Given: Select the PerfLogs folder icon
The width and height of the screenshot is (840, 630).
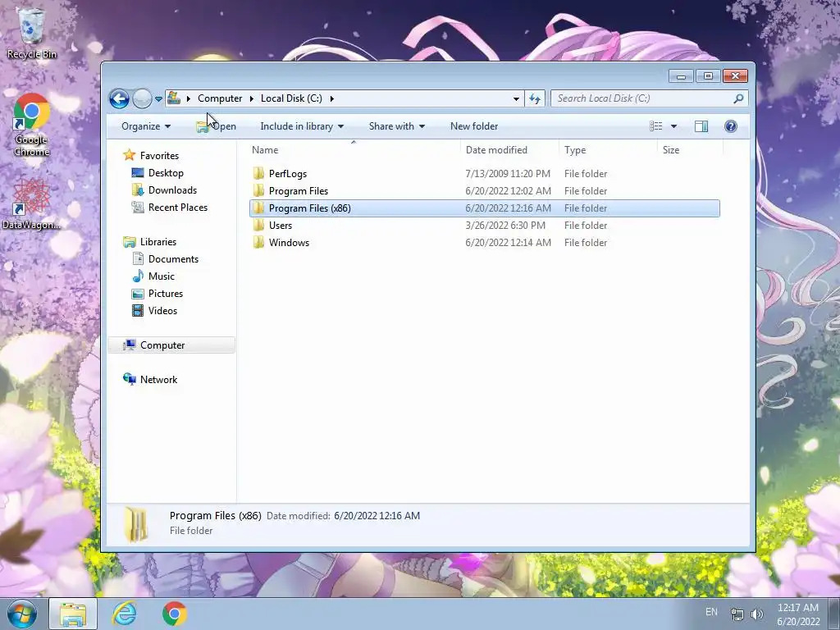Looking at the screenshot, I should pos(258,174).
